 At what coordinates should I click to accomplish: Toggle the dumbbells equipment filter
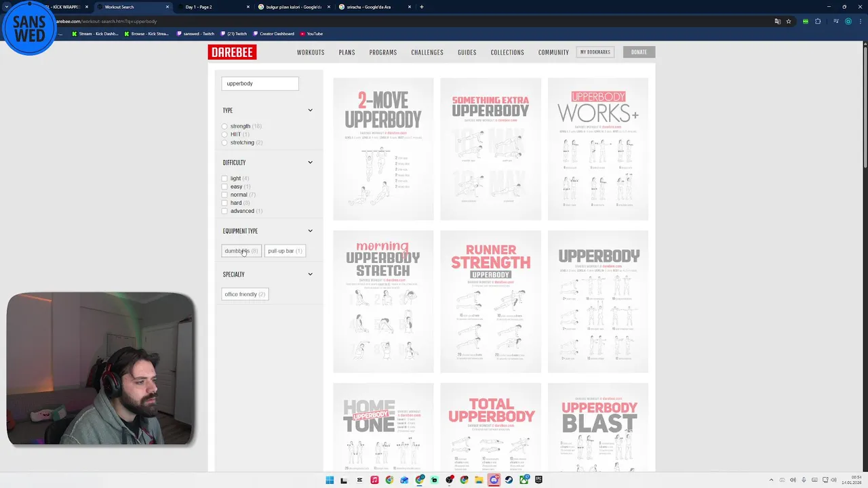(241, 251)
